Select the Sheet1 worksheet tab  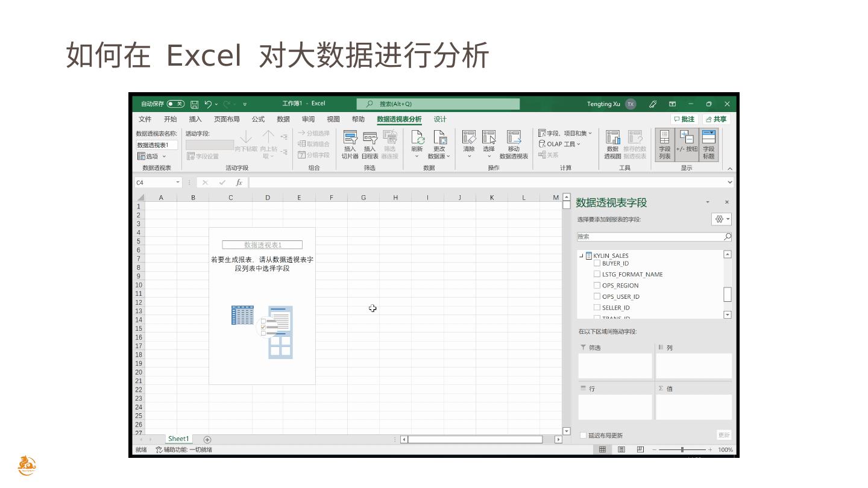(x=178, y=439)
